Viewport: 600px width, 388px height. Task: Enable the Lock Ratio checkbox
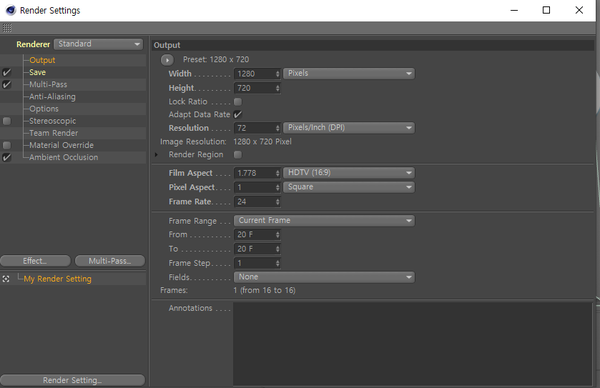point(238,102)
